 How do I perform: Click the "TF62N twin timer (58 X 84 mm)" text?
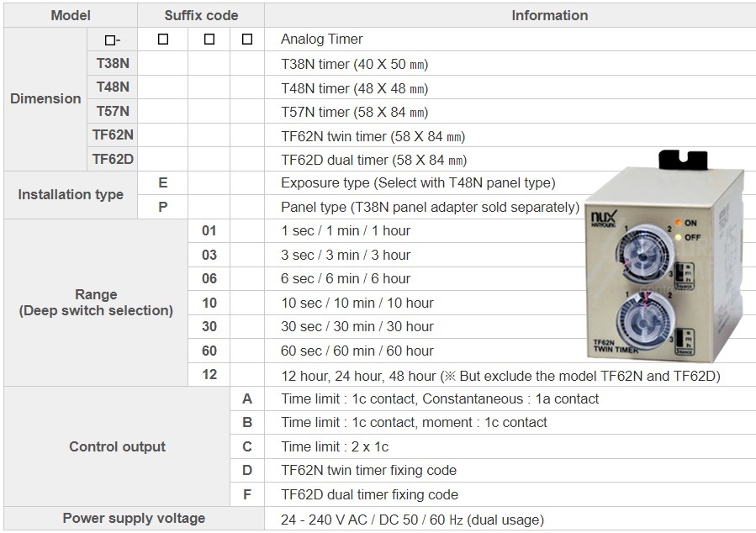click(x=373, y=136)
